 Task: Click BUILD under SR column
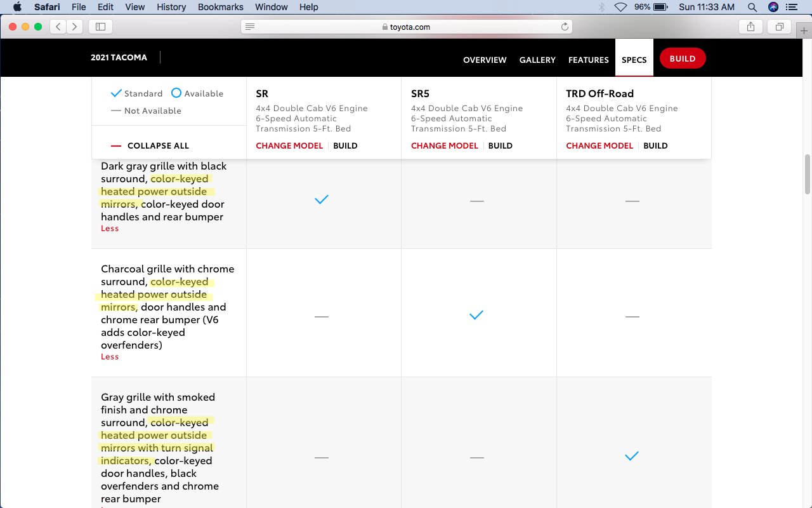pos(346,145)
